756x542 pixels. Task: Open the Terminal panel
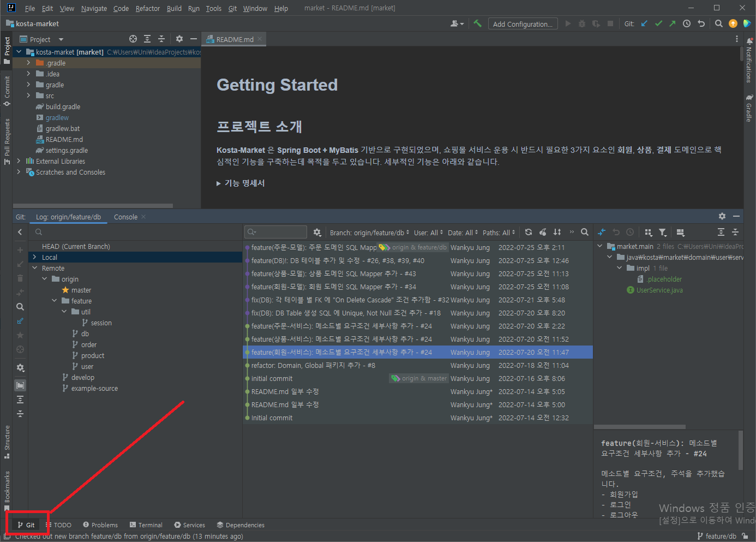(x=146, y=525)
